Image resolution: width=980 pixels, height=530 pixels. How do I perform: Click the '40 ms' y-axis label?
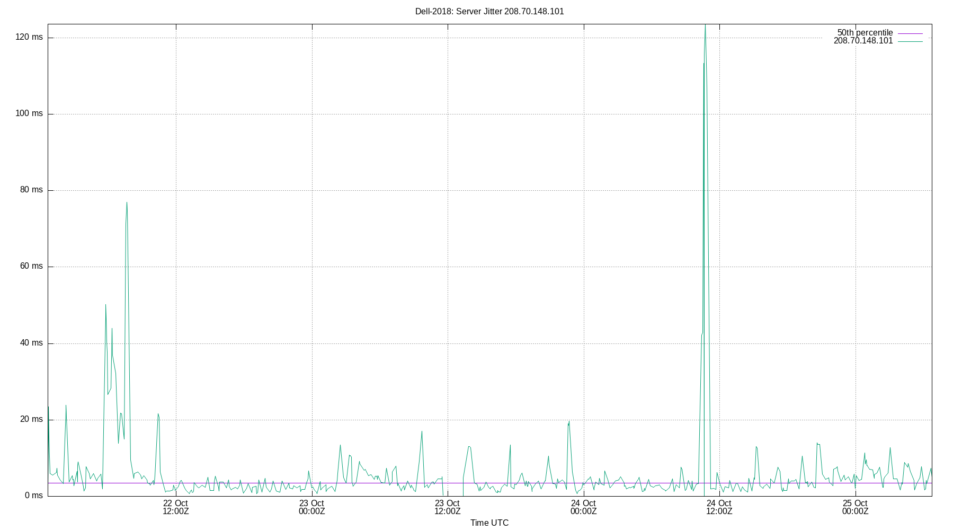point(31,343)
